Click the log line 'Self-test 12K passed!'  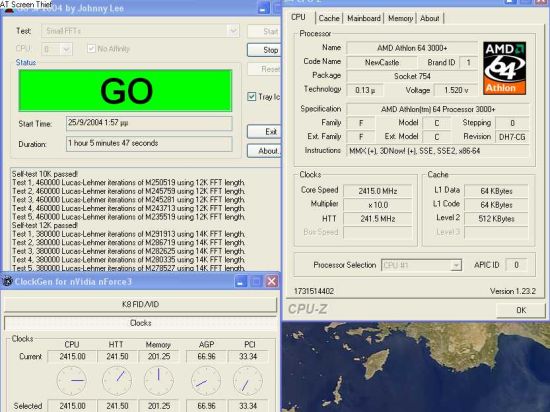(45, 225)
